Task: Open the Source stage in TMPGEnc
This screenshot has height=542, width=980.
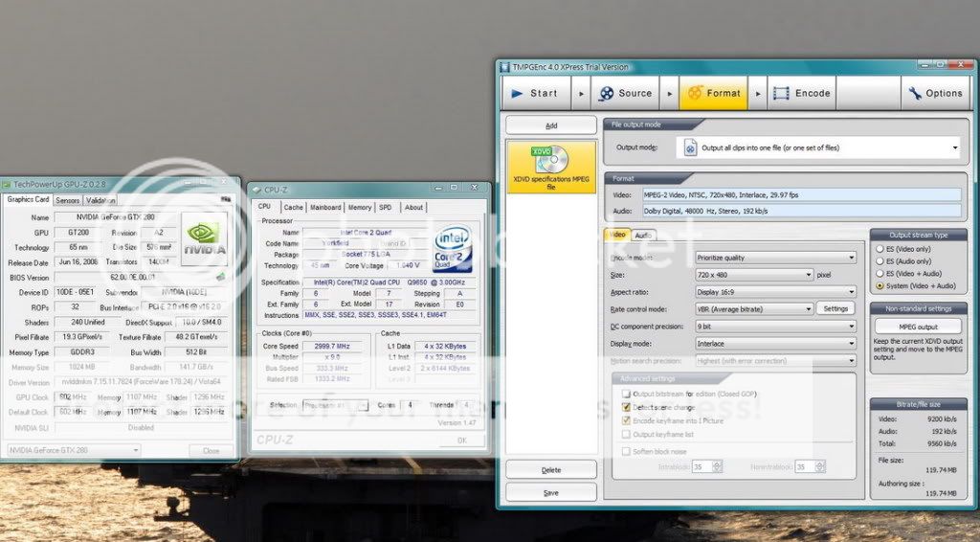Action: tap(625, 93)
